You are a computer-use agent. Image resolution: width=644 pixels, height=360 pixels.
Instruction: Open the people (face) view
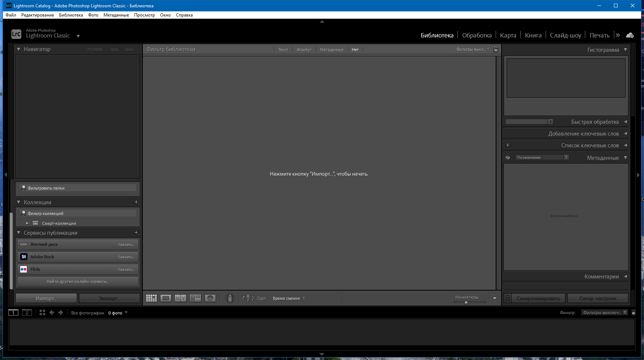(x=210, y=298)
